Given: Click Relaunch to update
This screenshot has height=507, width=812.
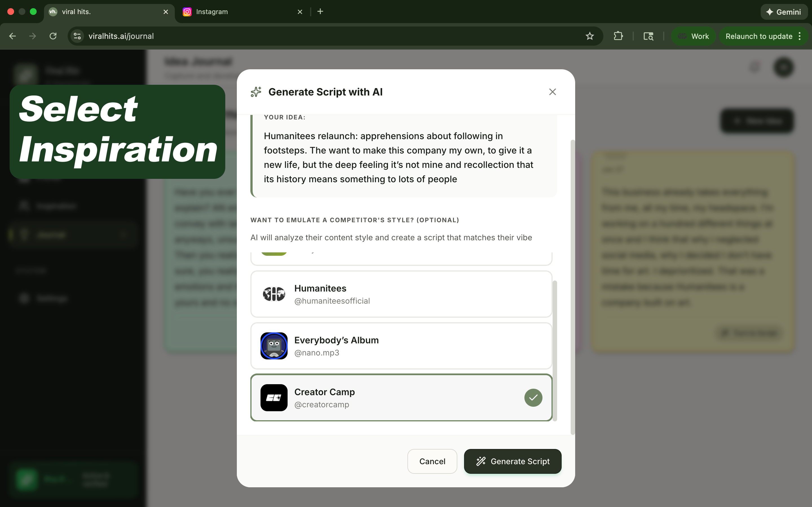Looking at the screenshot, I should click(759, 36).
